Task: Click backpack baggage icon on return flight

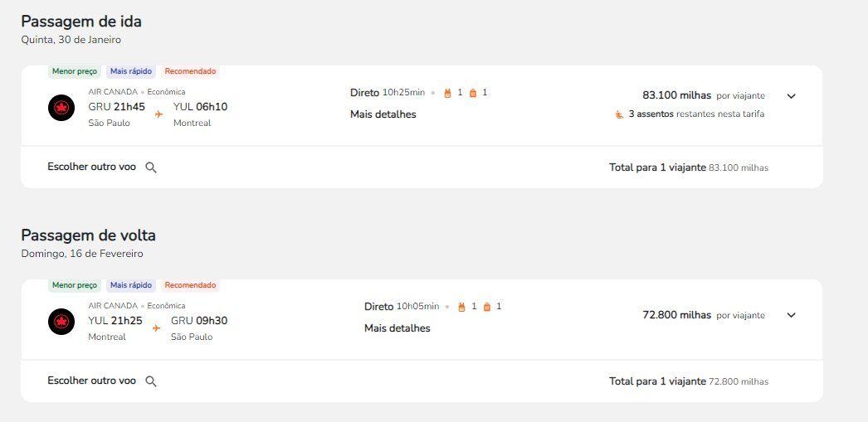Action: tap(461, 307)
